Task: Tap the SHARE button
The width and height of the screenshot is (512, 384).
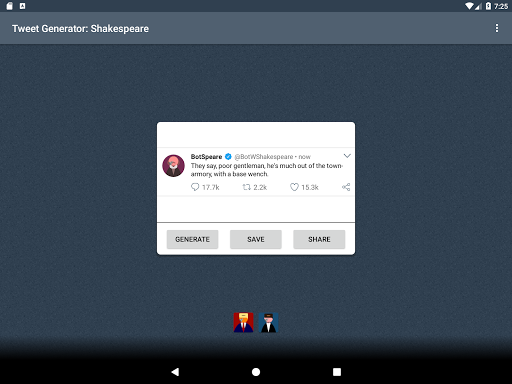Action: tap(319, 239)
